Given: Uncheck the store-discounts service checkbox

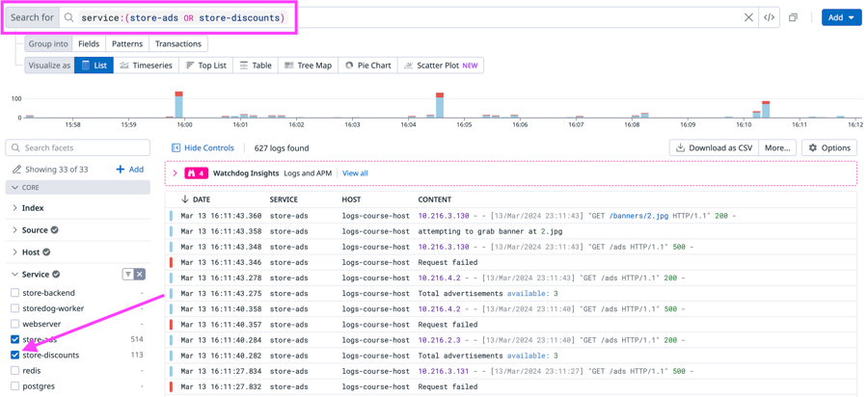Looking at the screenshot, I should pyautogui.click(x=14, y=355).
